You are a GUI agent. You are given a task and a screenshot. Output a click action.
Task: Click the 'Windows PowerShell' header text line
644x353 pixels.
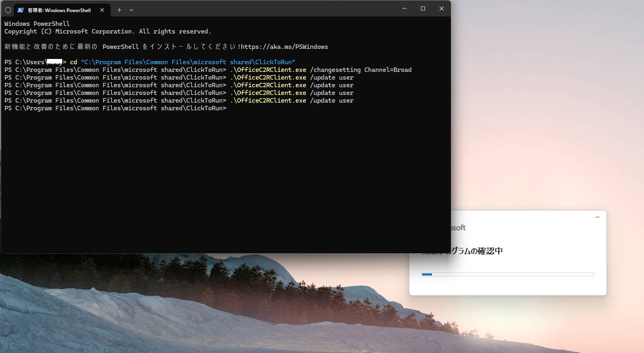click(x=37, y=24)
